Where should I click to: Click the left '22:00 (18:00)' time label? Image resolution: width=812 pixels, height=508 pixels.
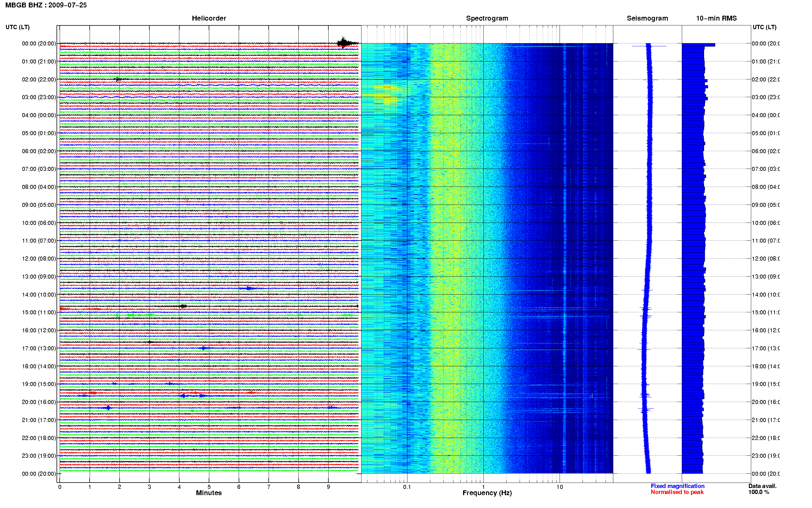pyautogui.click(x=39, y=438)
